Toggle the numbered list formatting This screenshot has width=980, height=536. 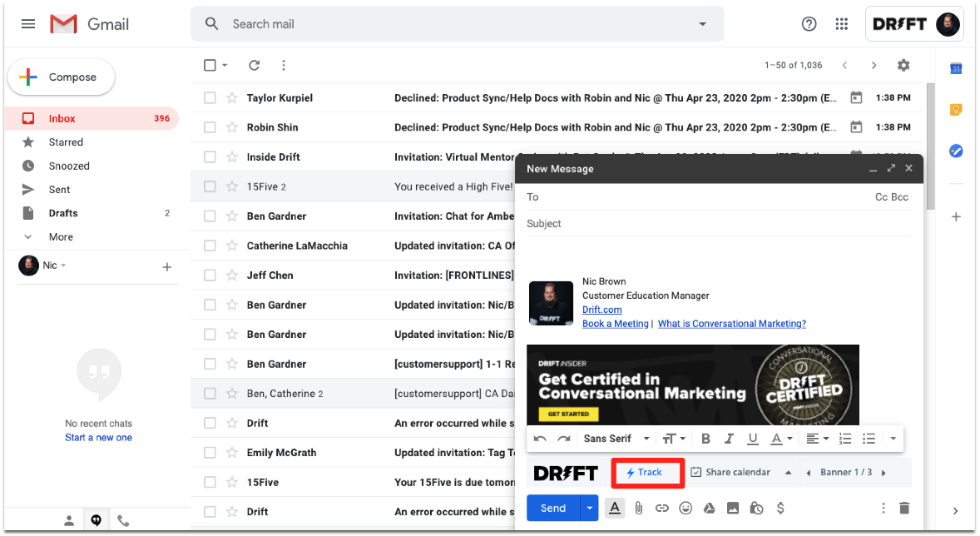click(x=845, y=439)
